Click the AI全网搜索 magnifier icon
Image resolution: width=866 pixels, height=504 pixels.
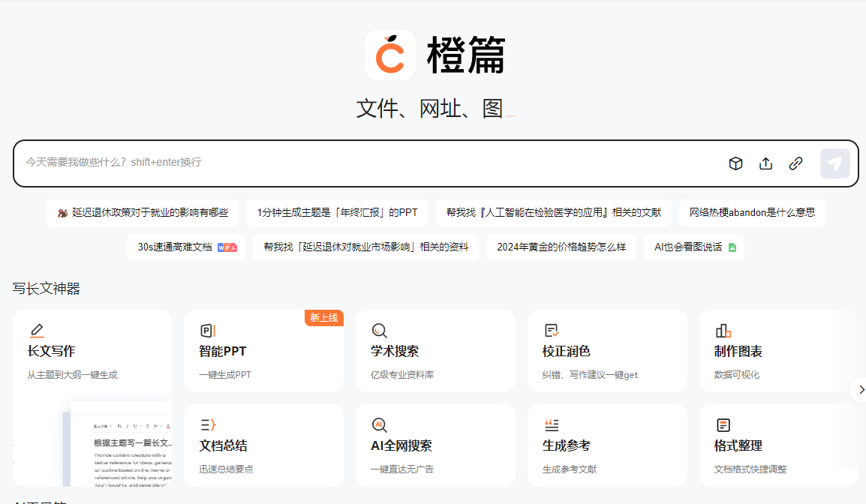pyautogui.click(x=380, y=424)
